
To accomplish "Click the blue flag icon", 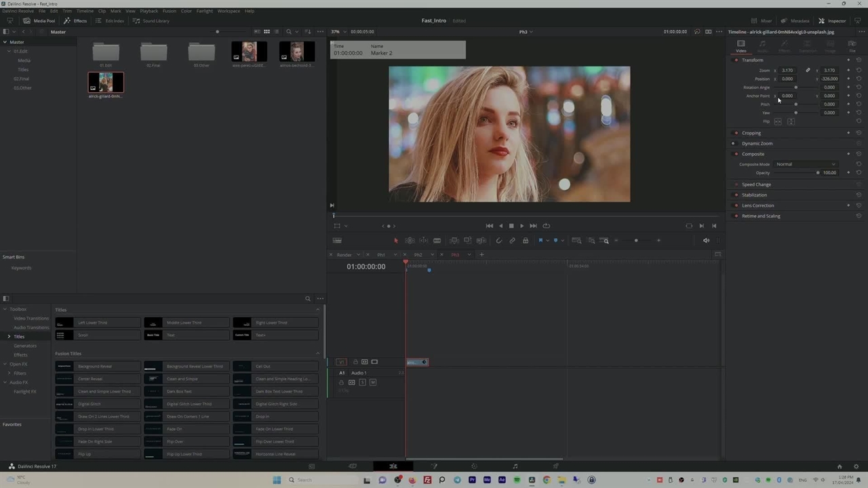I will coord(540,241).
